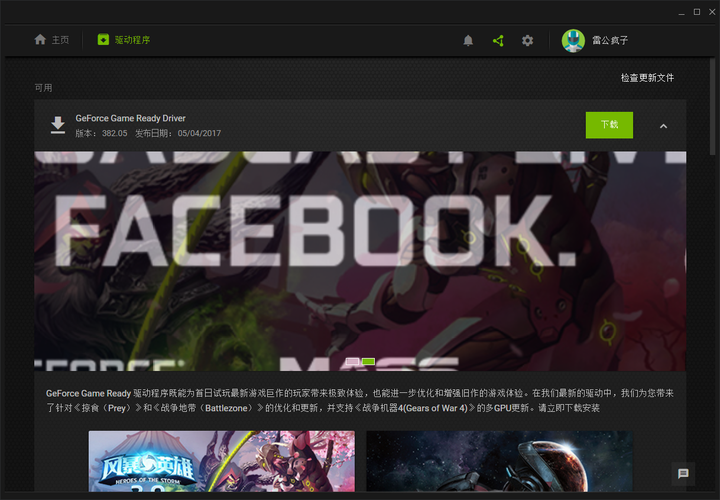Click the version text 382.05
720x500 pixels.
pyautogui.click(x=114, y=133)
